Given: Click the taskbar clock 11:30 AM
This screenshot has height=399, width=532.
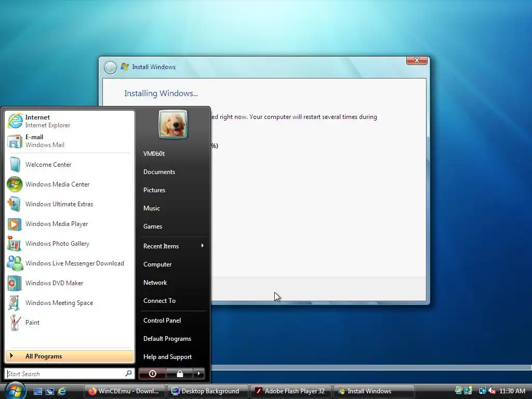Looking at the screenshot, I should point(512,391).
